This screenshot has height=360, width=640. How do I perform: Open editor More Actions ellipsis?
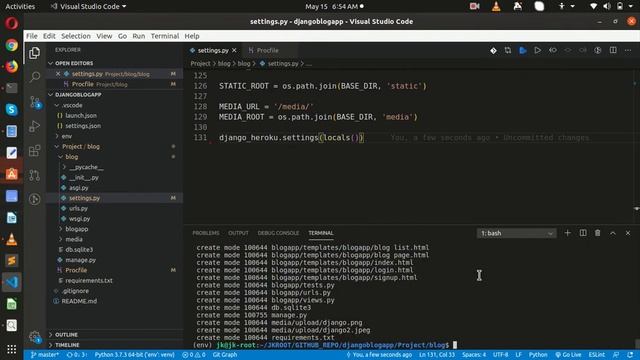click(628, 50)
